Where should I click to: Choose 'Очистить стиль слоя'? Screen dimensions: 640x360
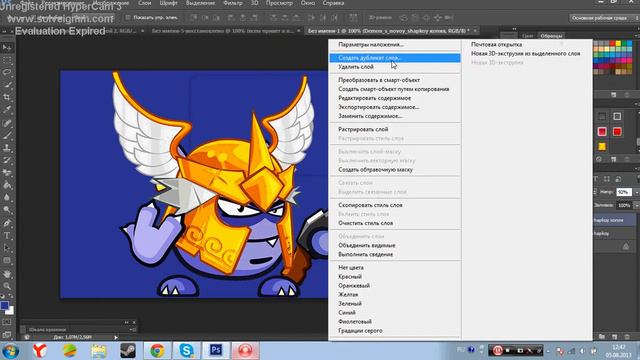tap(395, 223)
